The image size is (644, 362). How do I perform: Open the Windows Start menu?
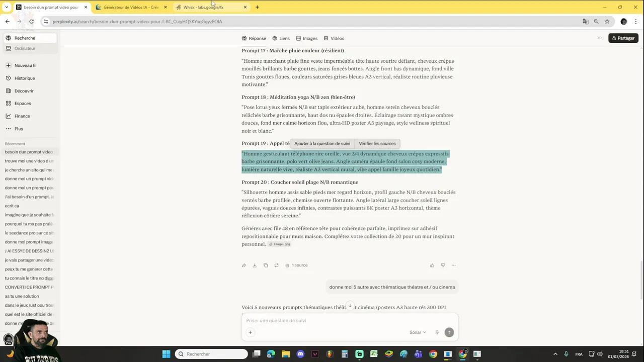point(166,354)
